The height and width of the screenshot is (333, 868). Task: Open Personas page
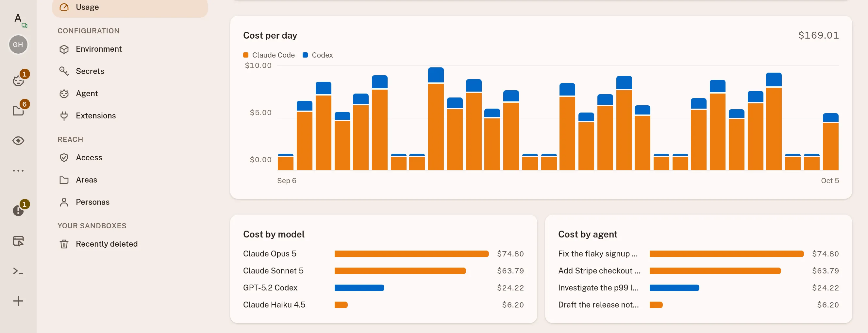pos(130,202)
